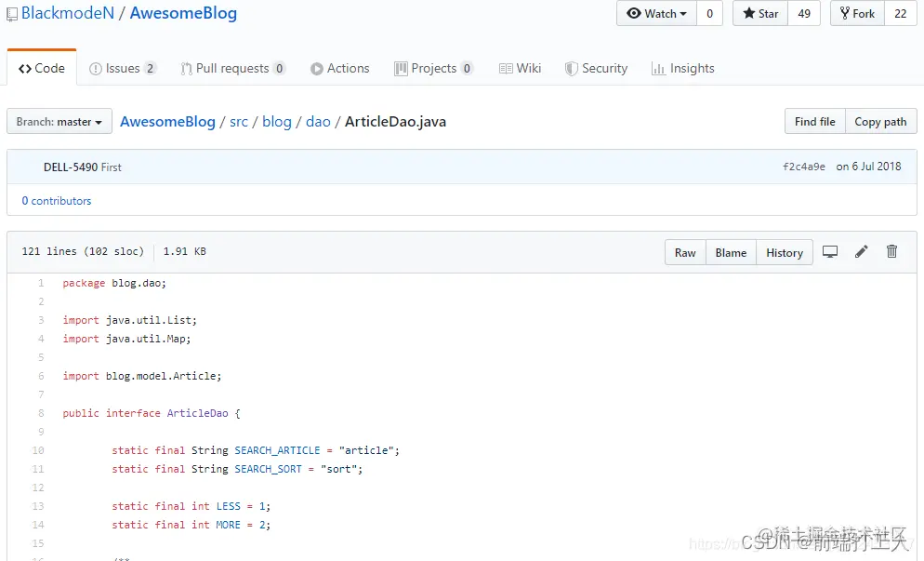Viewport: 924px width, 561px height.
Task: Open the Projects tab
Action: (x=434, y=69)
